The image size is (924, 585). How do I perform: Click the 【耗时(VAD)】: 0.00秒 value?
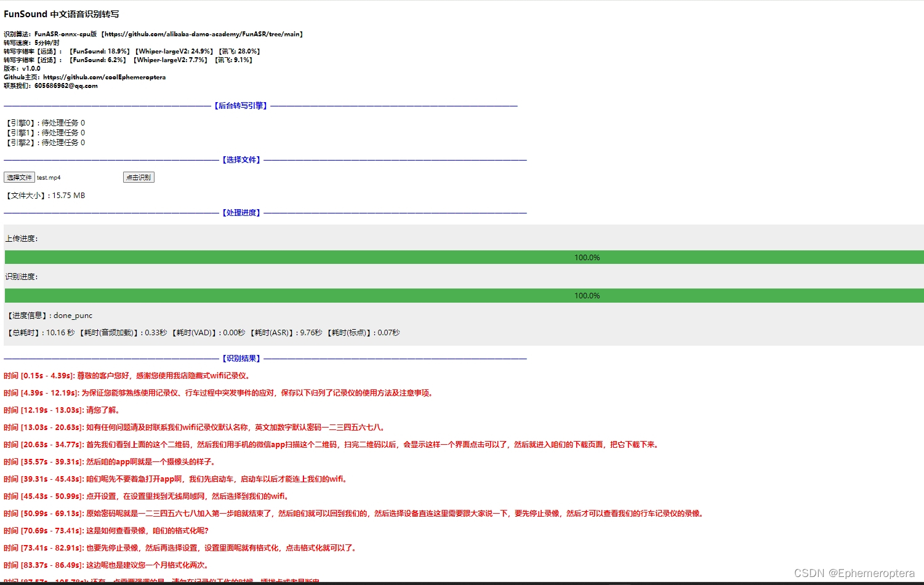point(207,333)
